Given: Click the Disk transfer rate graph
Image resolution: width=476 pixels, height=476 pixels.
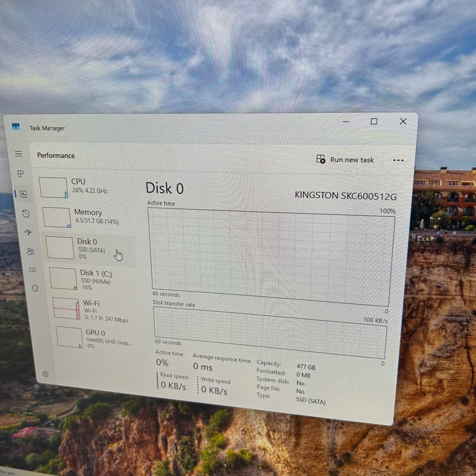Looking at the screenshot, I should [x=270, y=333].
